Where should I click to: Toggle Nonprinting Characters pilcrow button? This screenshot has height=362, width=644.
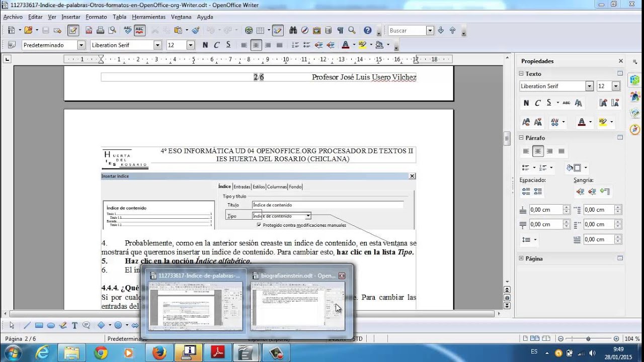click(340, 30)
